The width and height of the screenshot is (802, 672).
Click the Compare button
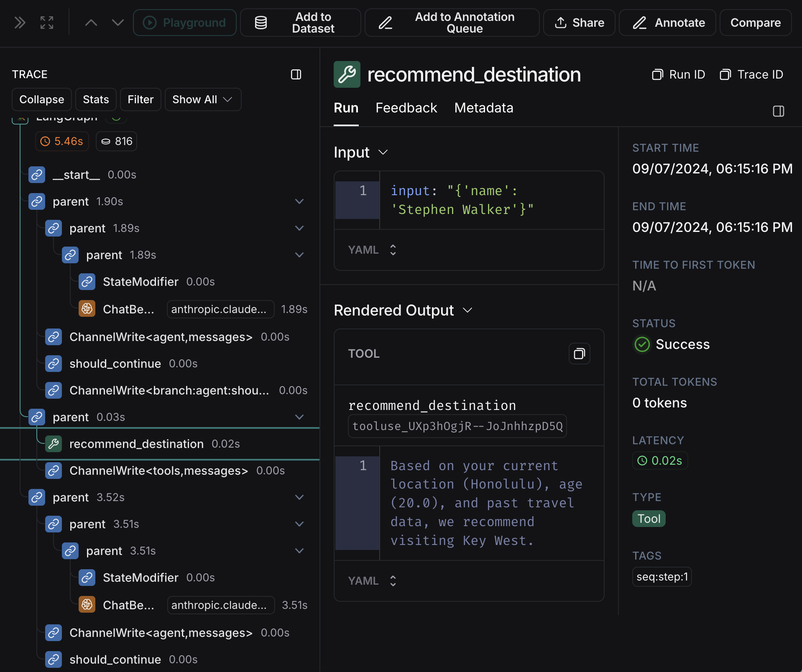coord(756,23)
